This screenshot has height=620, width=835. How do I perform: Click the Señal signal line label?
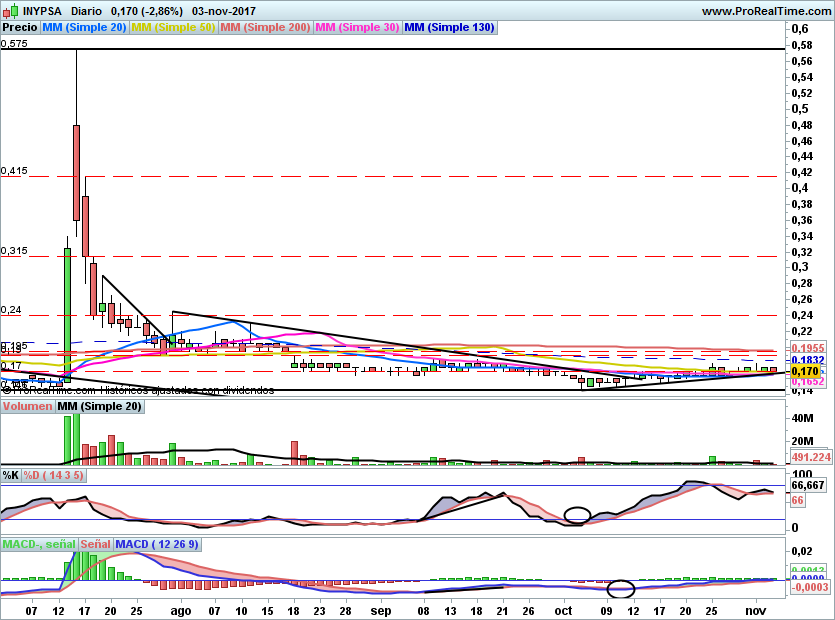(x=93, y=544)
